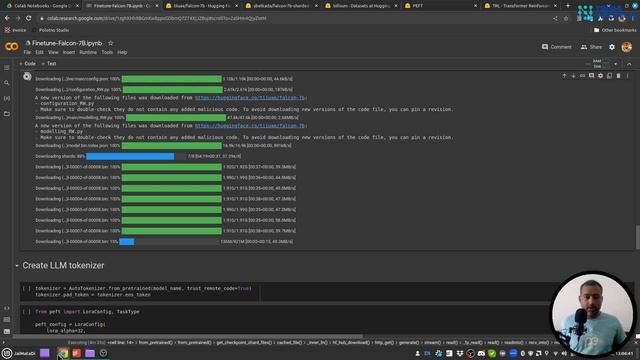Open Other bookmarks folder

[615, 30]
